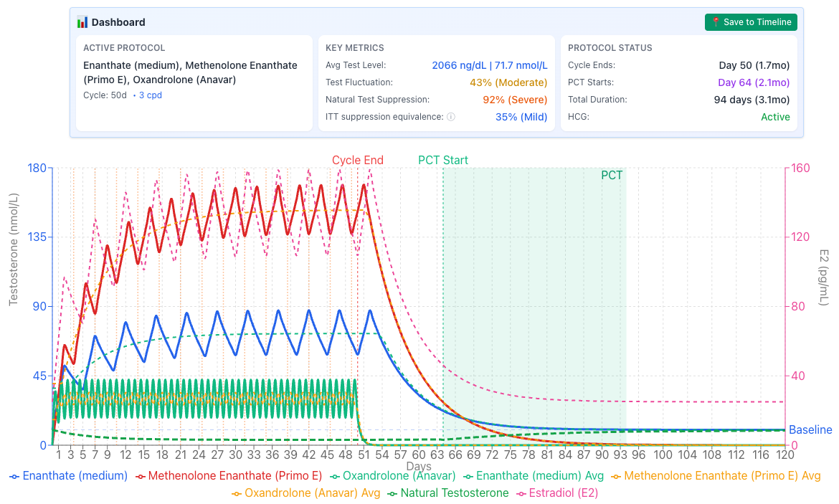Image resolution: width=839 pixels, height=504 pixels.
Task: Select the Avg Test Level value 2066 ng/dL
Action: coord(458,65)
